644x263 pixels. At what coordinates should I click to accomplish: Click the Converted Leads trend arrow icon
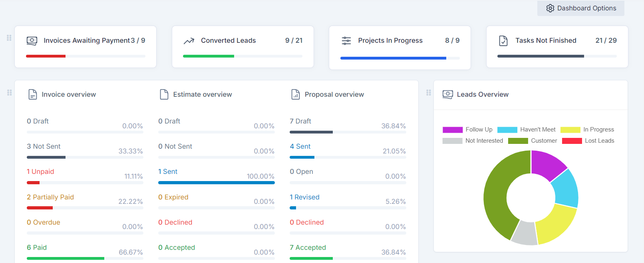(x=189, y=41)
